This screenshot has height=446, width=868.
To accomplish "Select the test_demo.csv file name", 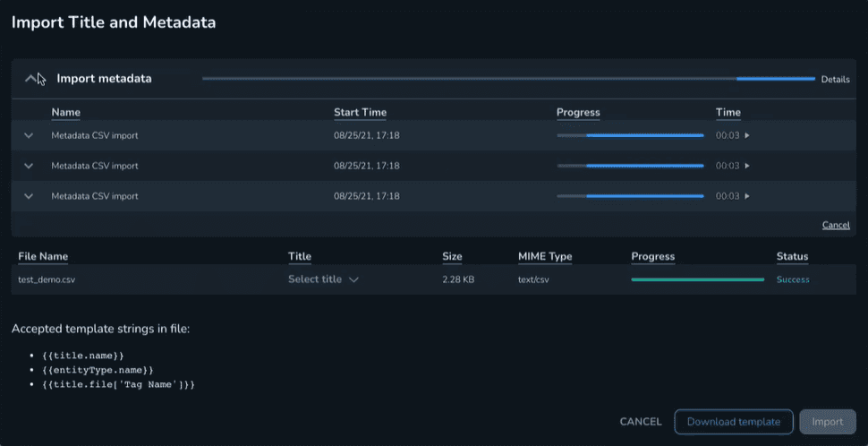I will click(47, 279).
